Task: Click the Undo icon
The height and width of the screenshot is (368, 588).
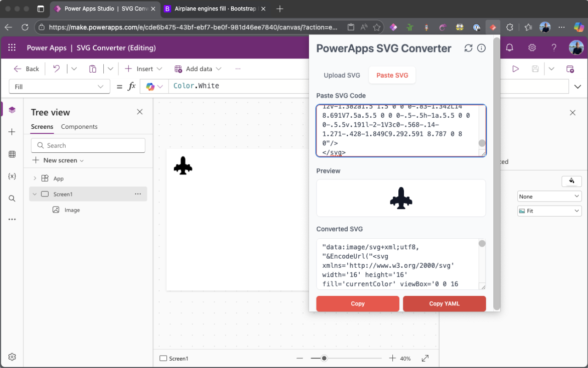Action: coord(57,69)
